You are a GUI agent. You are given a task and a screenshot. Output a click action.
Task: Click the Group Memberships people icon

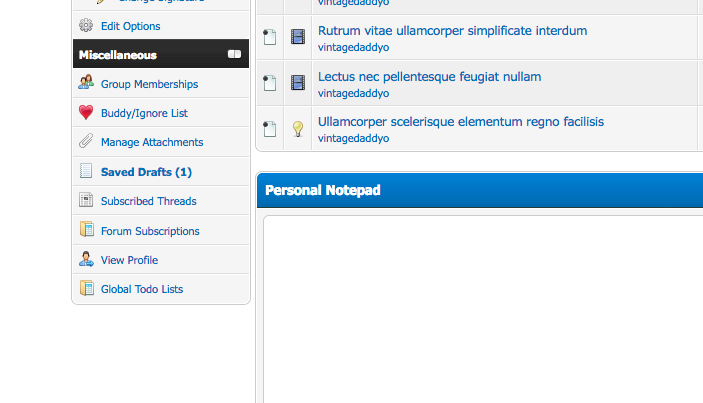coord(86,84)
